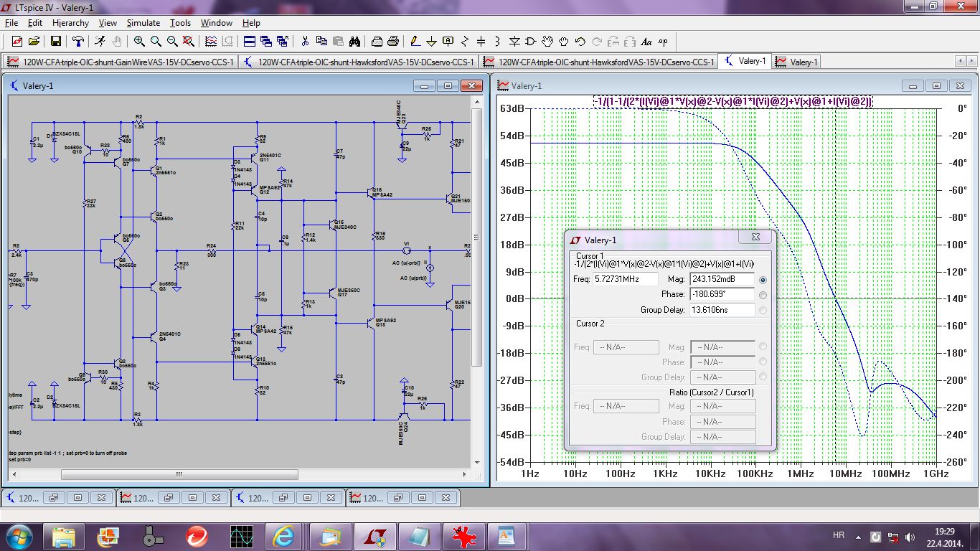The height and width of the screenshot is (551, 980).
Task: Select Cursor 1 Phase radio button
Action: (x=762, y=295)
